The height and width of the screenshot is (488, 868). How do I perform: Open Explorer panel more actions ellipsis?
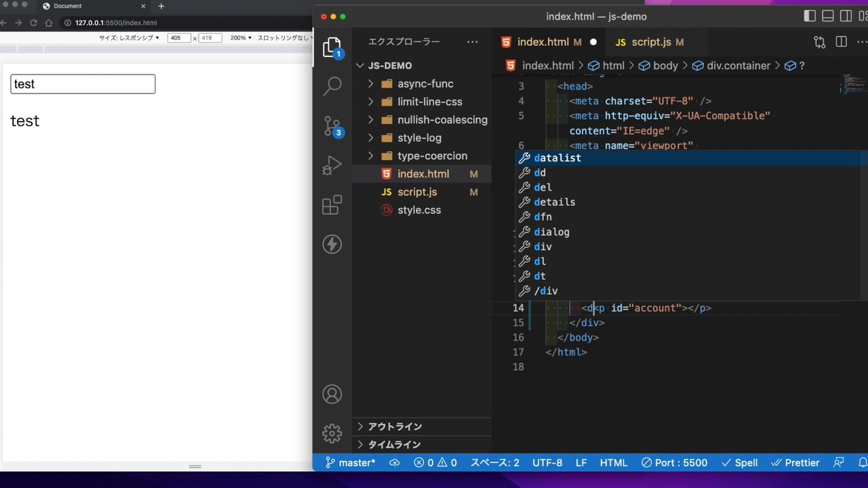point(472,42)
